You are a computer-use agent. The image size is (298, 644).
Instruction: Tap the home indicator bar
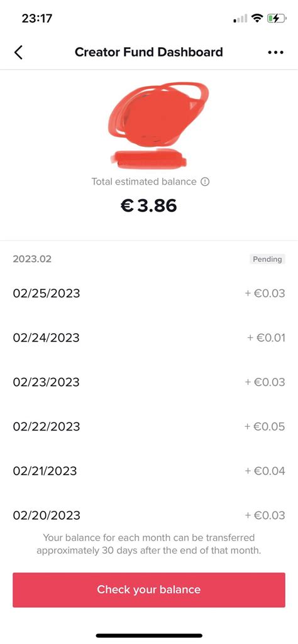(149, 635)
